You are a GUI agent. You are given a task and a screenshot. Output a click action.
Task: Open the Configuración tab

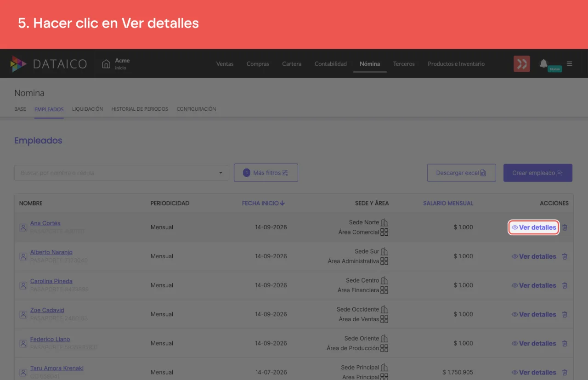click(196, 109)
